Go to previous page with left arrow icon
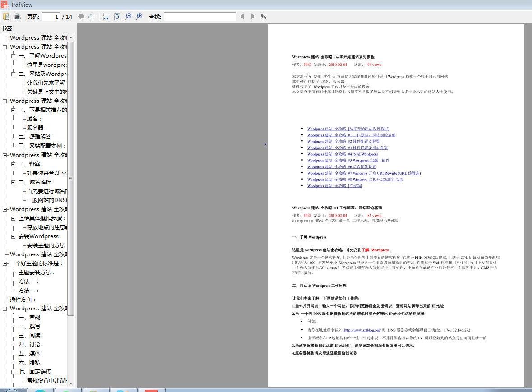The image size is (532, 392). tap(81, 17)
